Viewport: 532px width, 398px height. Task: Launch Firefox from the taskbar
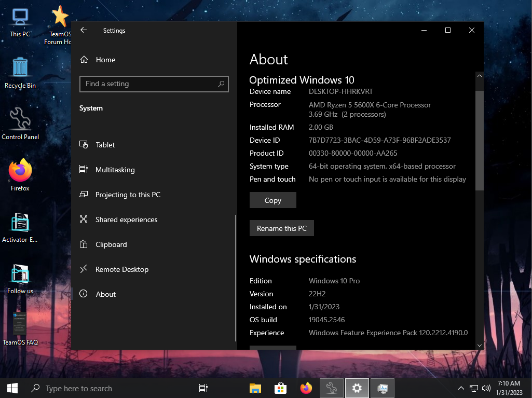[x=306, y=388]
